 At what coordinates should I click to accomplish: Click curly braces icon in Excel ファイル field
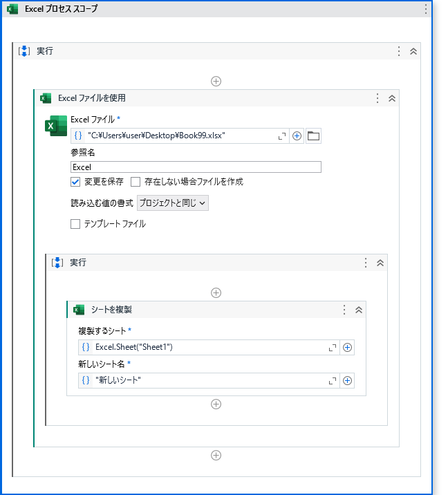pyautogui.click(x=78, y=136)
